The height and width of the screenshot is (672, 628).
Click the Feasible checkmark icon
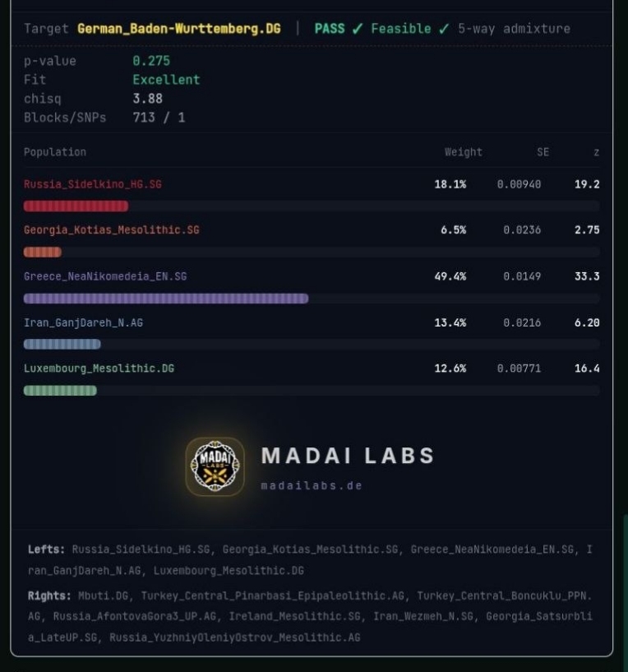coord(444,29)
